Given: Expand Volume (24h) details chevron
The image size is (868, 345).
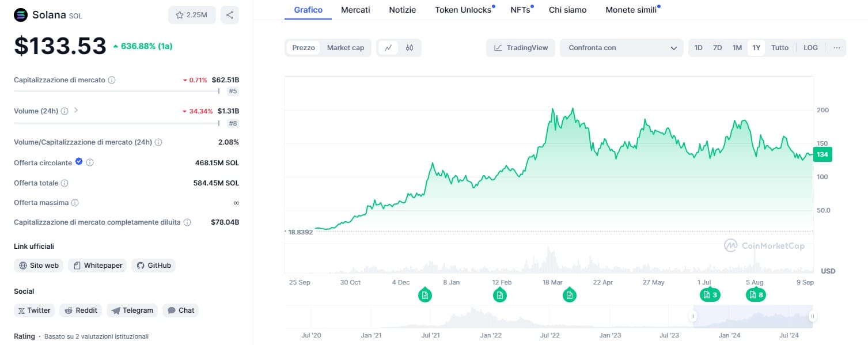Looking at the screenshot, I should pos(76,110).
